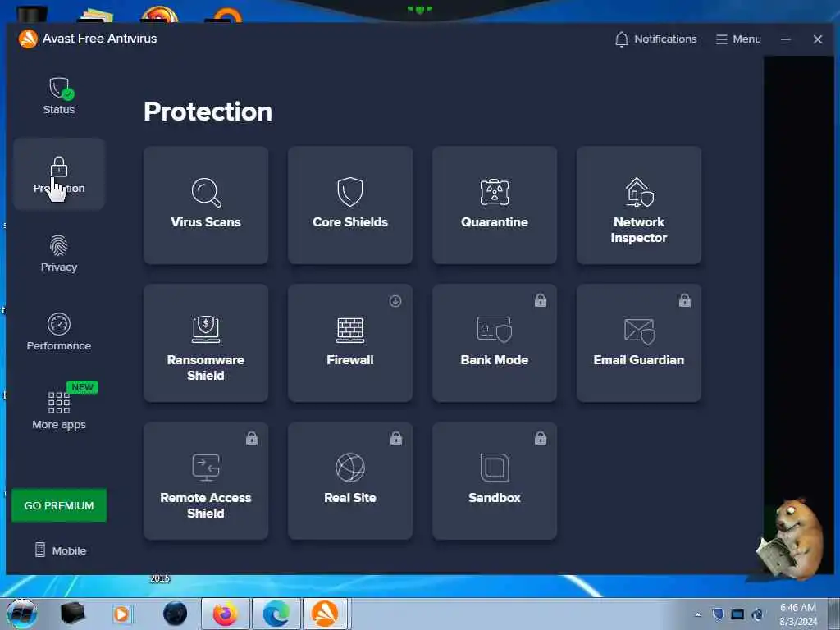Close the Avast window

[x=818, y=39]
